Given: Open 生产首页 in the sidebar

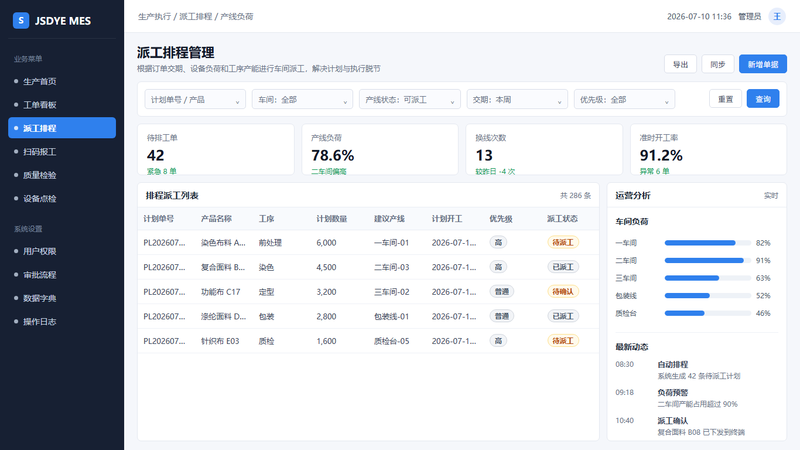Looking at the screenshot, I should (62, 81).
